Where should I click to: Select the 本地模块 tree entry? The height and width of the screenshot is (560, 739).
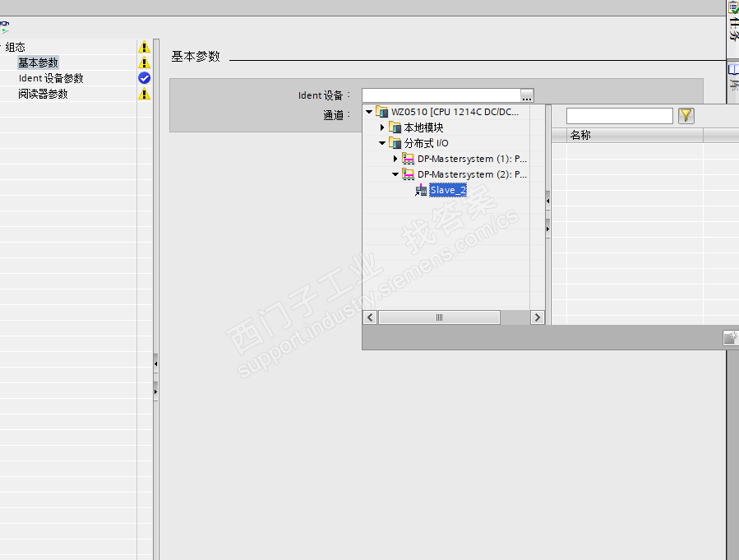point(423,127)
